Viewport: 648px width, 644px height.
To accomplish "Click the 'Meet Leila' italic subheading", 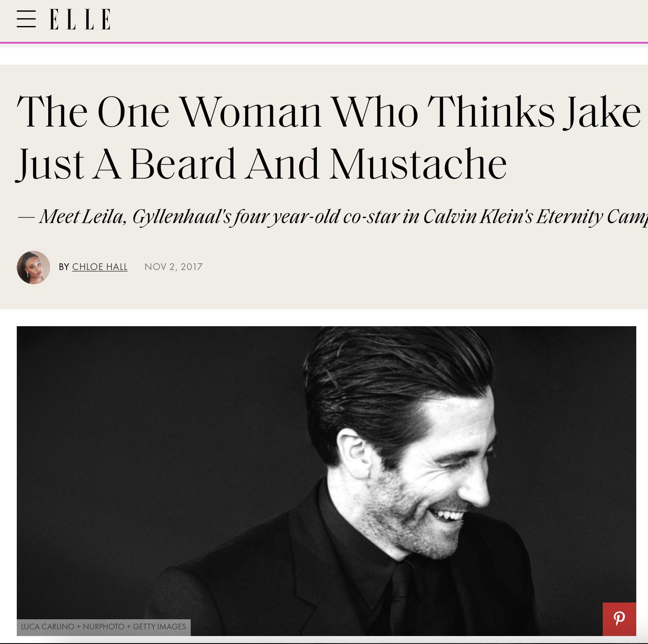I will pyautogui.click(x=83, y=217).
